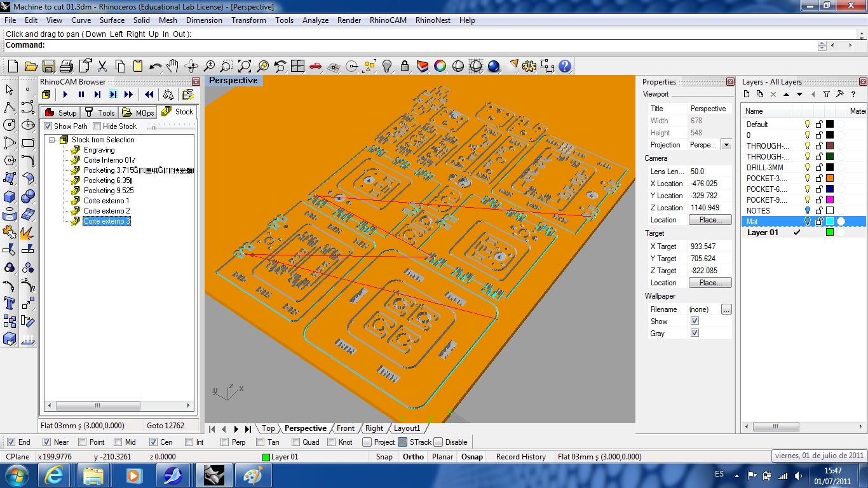Select the Circle tool in the side toolbar
868x488 pixels.
(10, 125)
